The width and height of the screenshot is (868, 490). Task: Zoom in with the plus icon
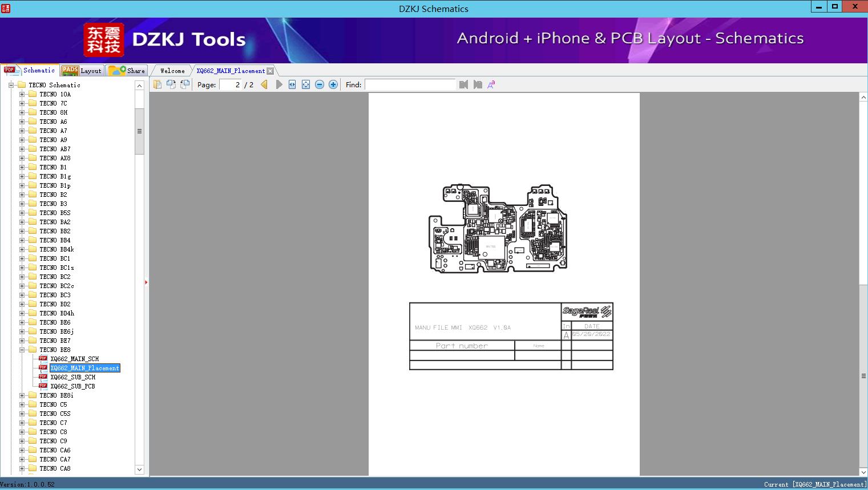(x=333, y=84)
